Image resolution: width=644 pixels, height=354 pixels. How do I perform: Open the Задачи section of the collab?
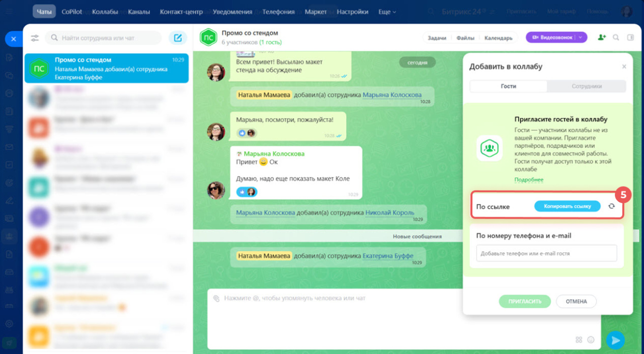pyautogui.click(x=437, y=38)
